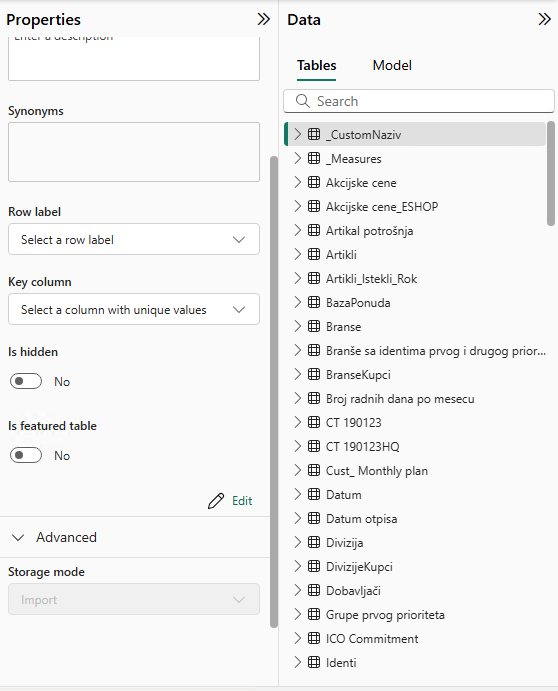Image resolution: width=558 pixels, height=691 pixels.
Task: Click table icon beside Dobavljači
Action: coord(314,590)
